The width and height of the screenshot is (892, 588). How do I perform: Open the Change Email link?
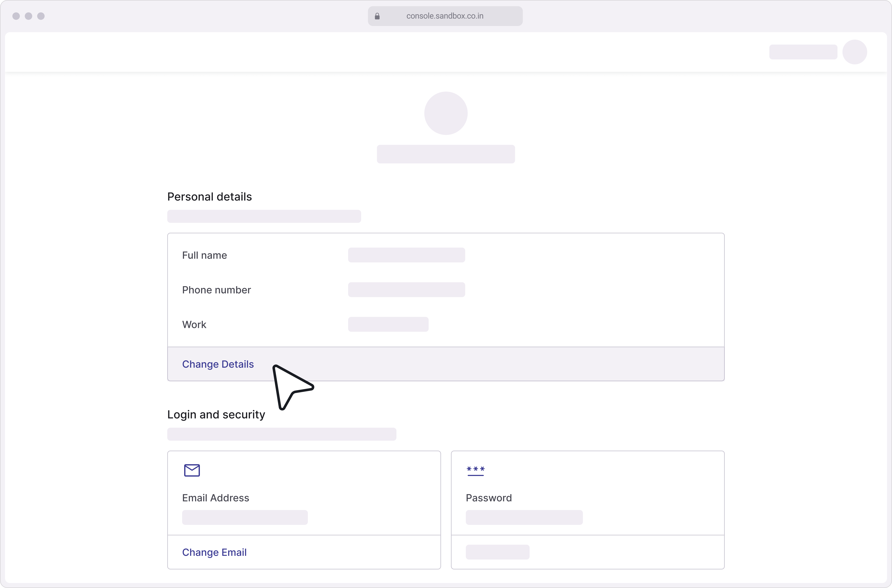point(214,552)
